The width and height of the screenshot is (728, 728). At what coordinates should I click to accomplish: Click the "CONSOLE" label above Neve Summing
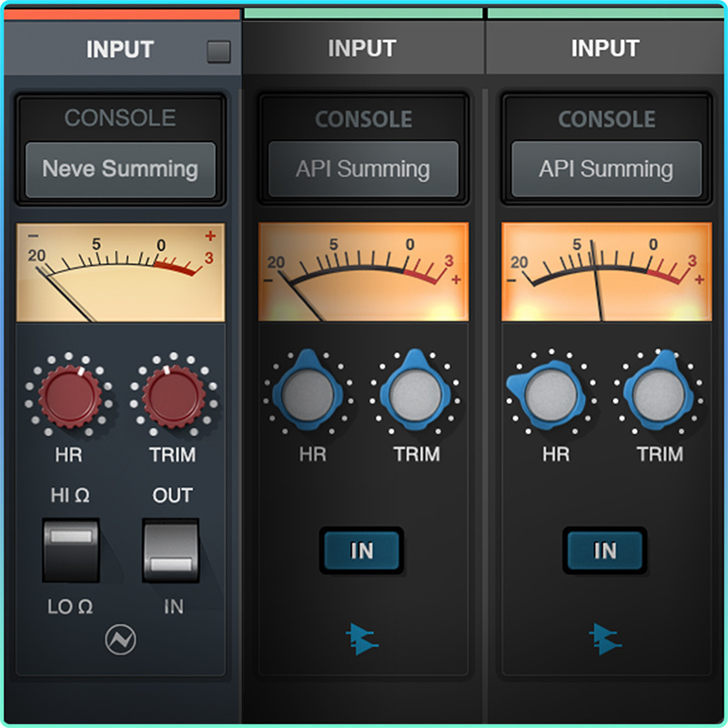[x=120, y=118]
